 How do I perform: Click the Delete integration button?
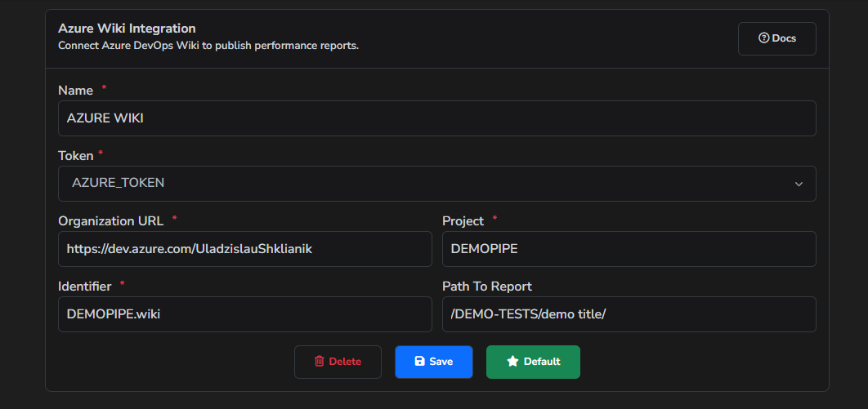coord(338,362)
